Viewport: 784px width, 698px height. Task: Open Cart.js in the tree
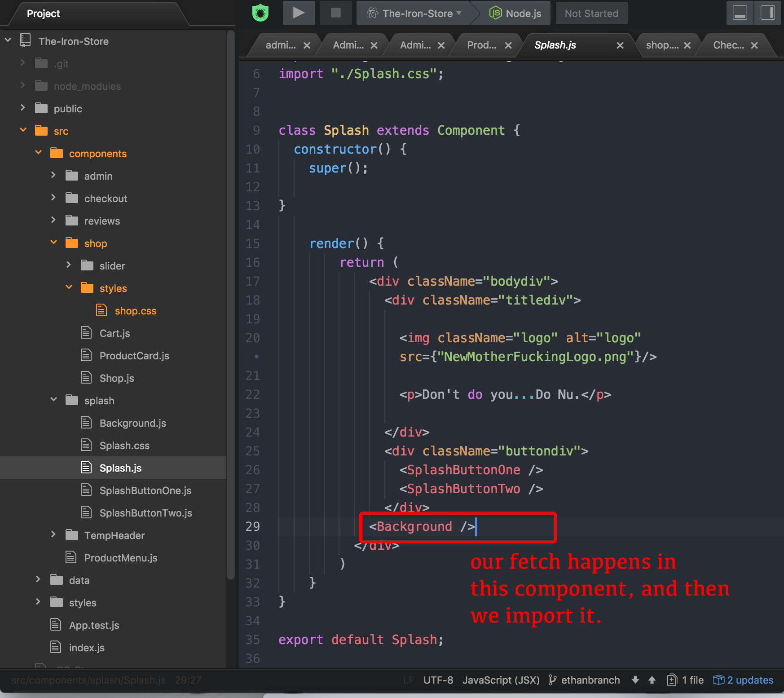(x=115, y=333)
